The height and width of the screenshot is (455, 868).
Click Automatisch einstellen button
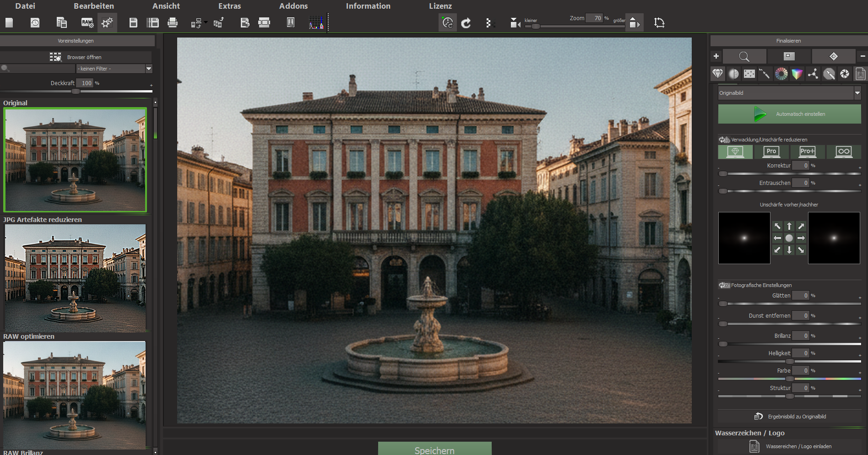[x=789, y=114]
